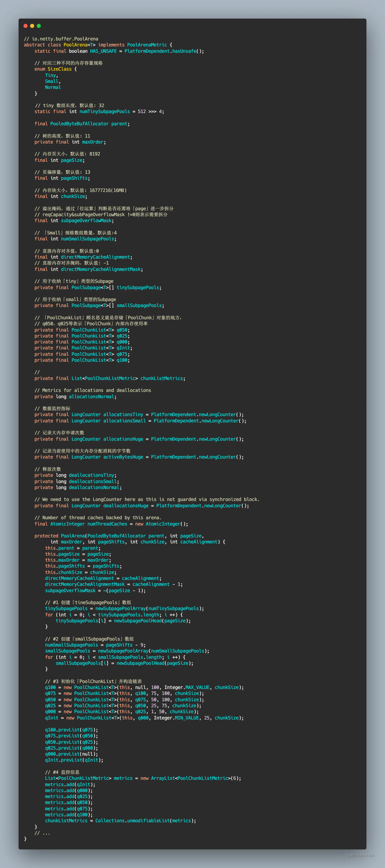This screenshot has width=385, height=868.
Task: Click 'private long allocationsNormal;' line
Action: click(x=75, y=397)
